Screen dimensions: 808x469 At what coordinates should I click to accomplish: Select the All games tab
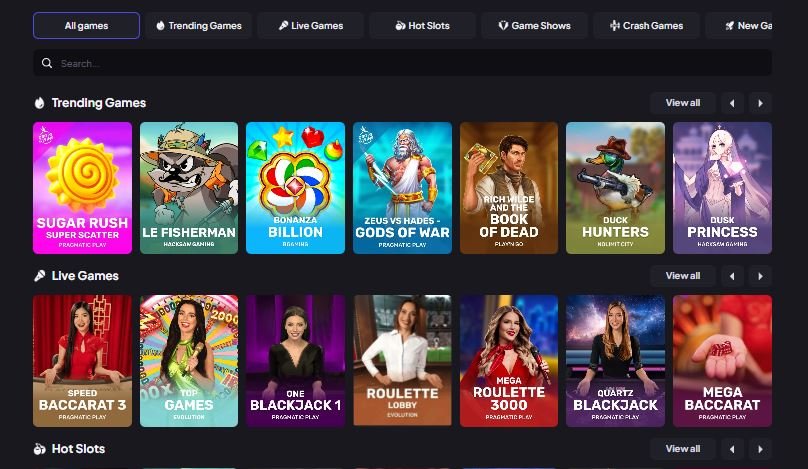[x=87, y=25]
